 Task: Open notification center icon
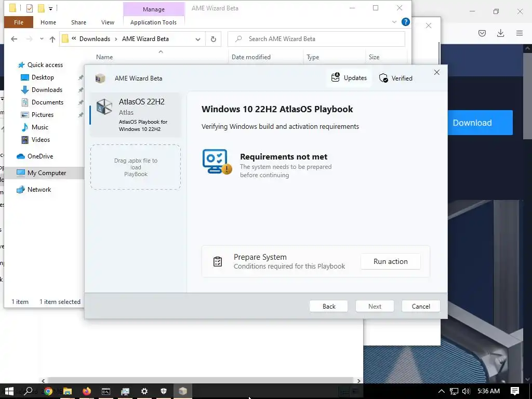[515, 391]
